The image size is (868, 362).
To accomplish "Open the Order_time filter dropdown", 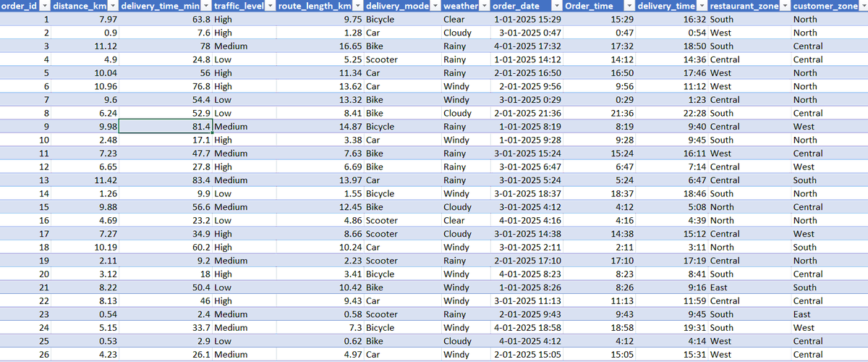I will (629, 6).
